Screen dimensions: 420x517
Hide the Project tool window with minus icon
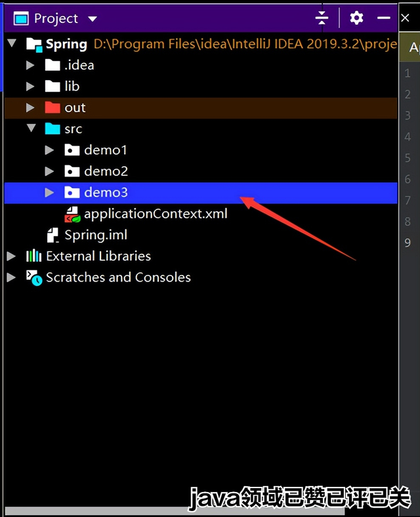(384, 18)
